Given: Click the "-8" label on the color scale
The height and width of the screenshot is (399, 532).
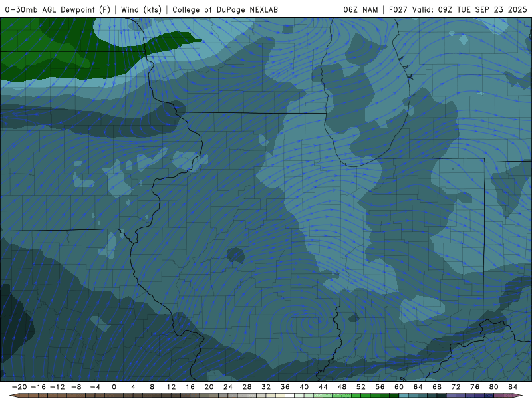Looking at the screenshot, I should tap(76, 387).
